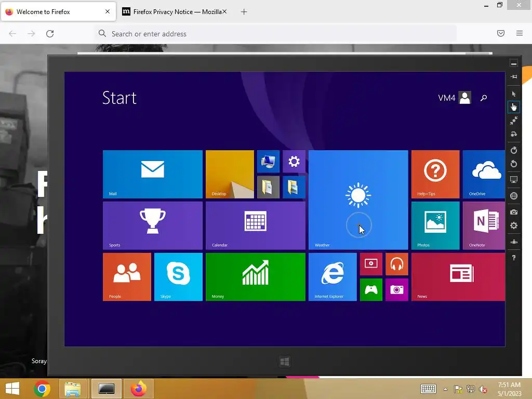Open the Music headphones tile
This screenshot has height=399, width=532.
(396, 264)
